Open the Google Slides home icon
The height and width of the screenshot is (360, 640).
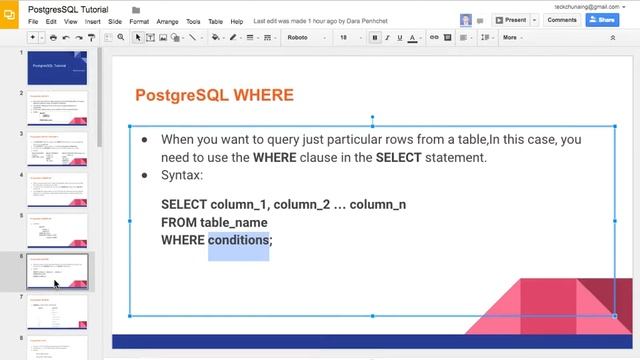tap(9, 15)
